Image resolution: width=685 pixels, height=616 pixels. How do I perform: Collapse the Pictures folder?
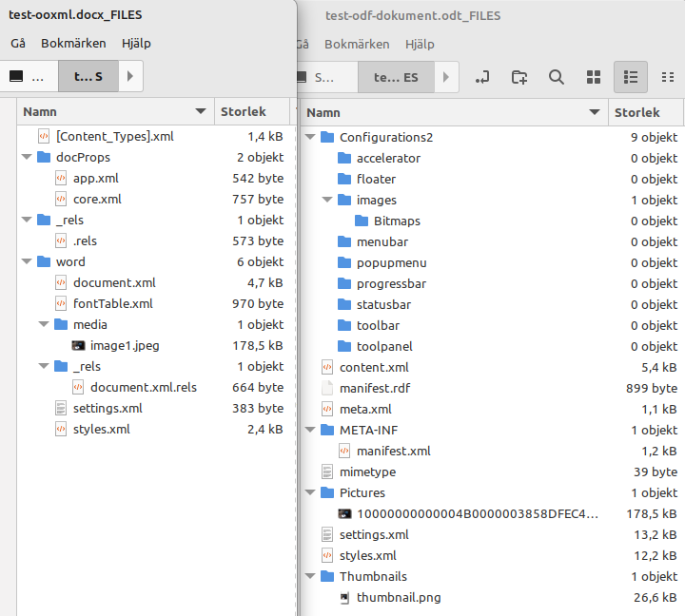click(x=310, y=492)
